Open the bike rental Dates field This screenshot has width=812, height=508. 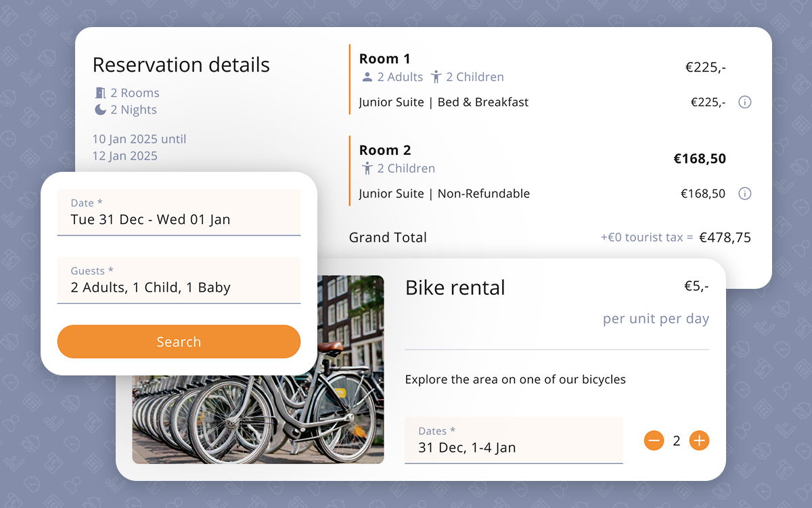click(x=513, y=440)
